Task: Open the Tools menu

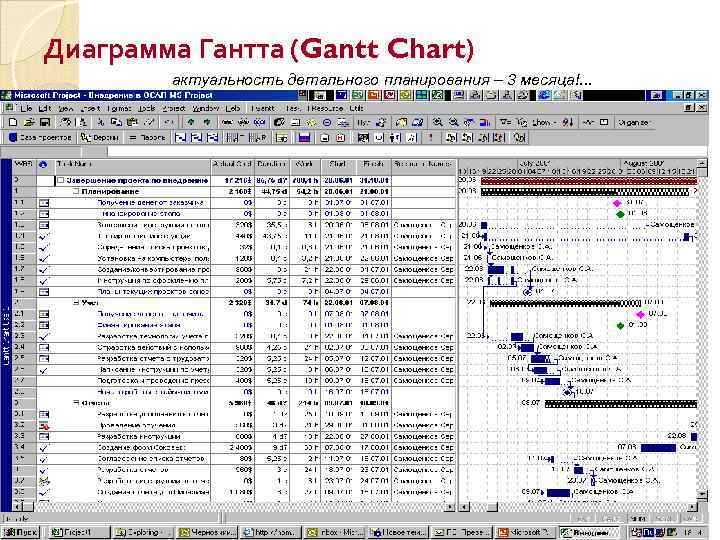Action: click(147, 108)
